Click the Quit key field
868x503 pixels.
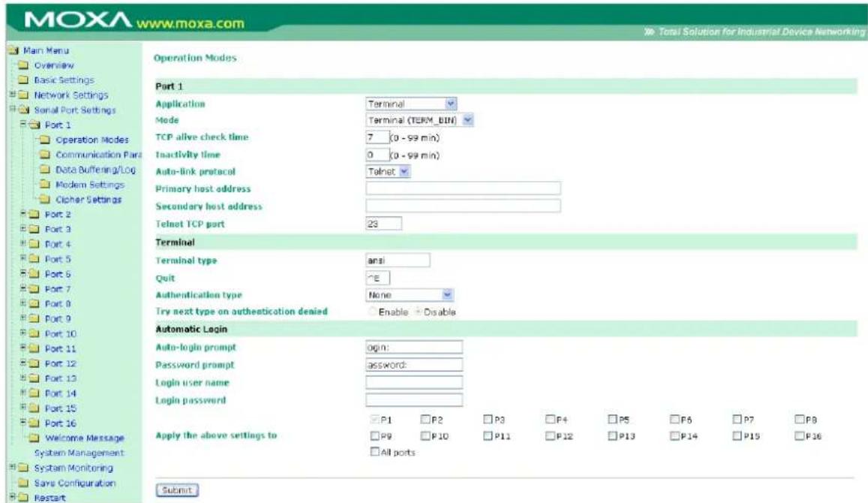377,278
